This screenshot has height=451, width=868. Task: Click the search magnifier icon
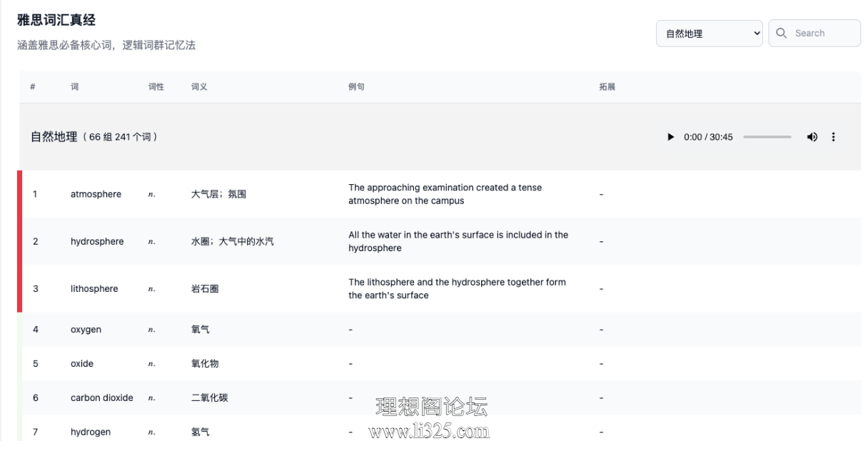tap(782, 33)
